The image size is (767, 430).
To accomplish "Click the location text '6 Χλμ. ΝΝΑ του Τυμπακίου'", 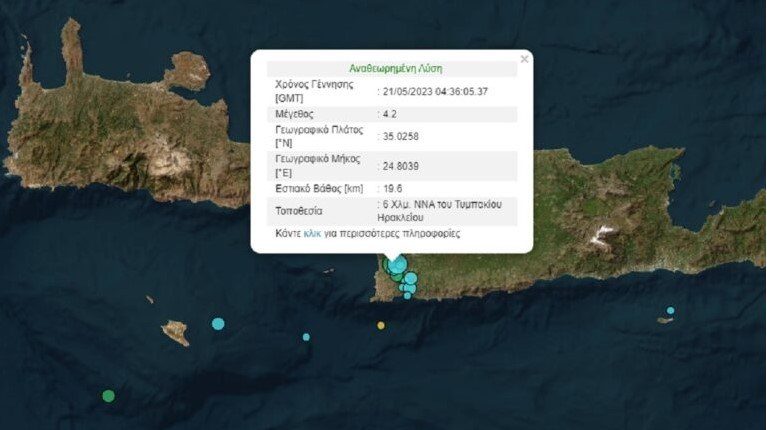I will tap(442, 204).
